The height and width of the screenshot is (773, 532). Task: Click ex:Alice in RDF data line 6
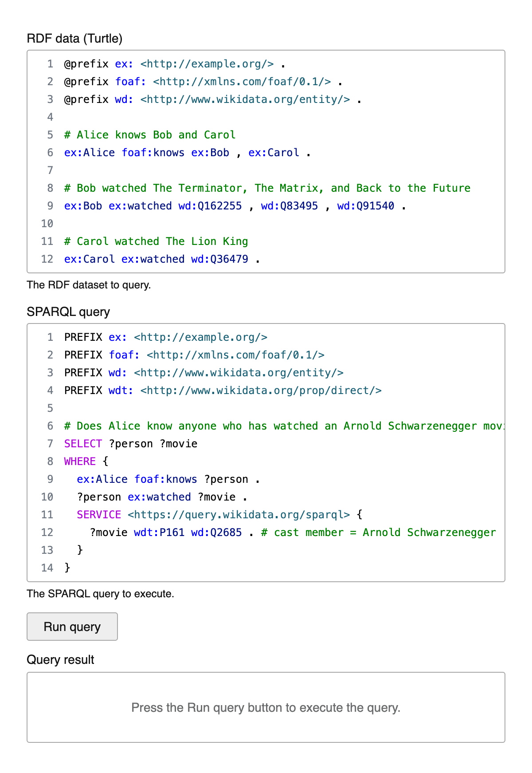(x=90, y=153)
